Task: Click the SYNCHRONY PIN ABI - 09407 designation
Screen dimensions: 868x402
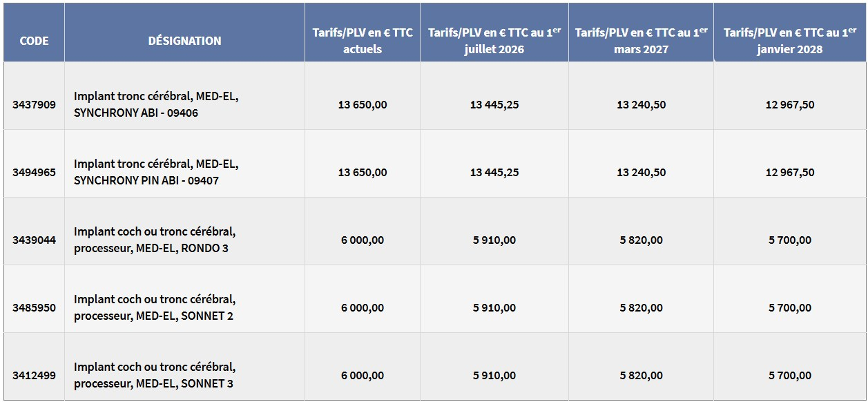Action: pyautogui.click(x=156, y=173)
